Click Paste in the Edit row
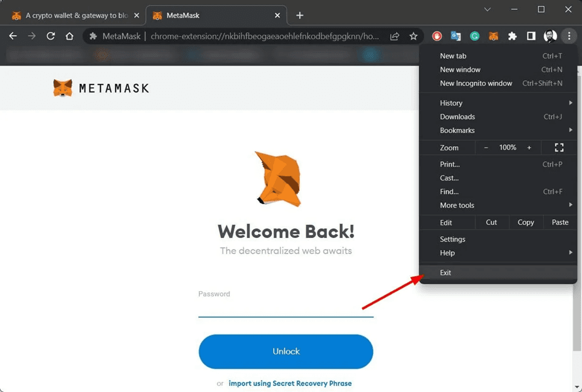582x392 pixels. (x=560, y=222)
